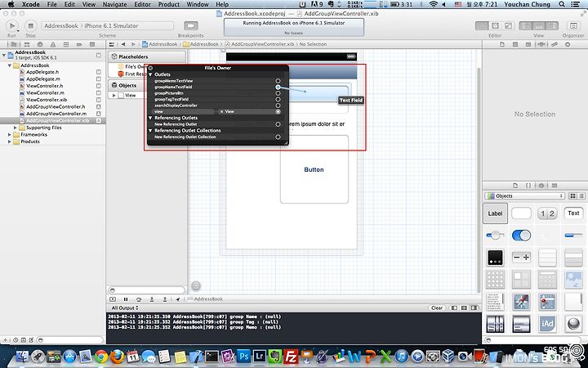Show the Breakpoint navigator tab
This screenshot has width=588, height=368.
tap(79, 44)
